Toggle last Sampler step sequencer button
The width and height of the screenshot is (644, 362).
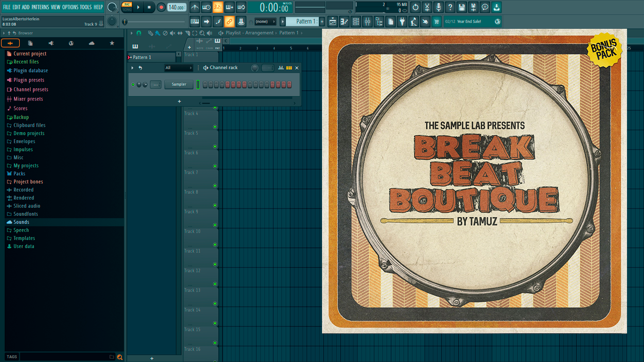click(x=289, y=84)
